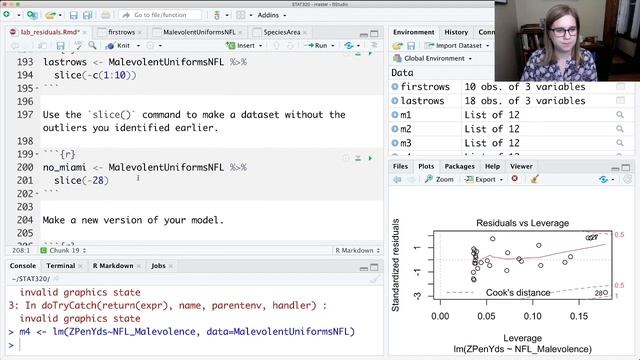Viewport: 640px width, 360px height.
Task: Open the Addins menu
Action: click(x=271, y=15)
